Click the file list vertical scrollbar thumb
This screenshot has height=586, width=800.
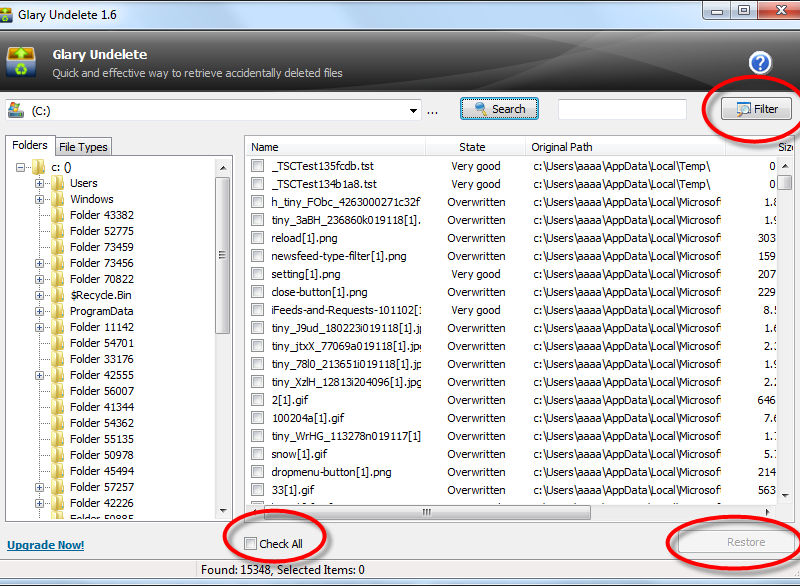(x=786, y=182)
